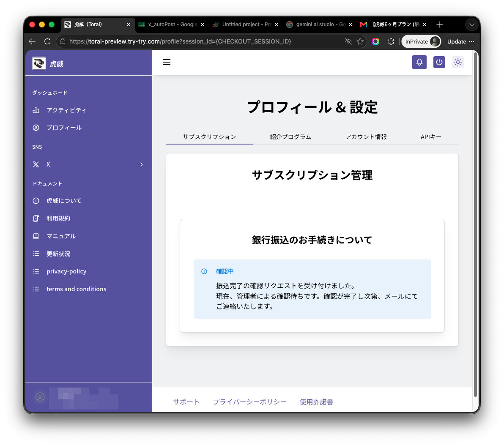Bookmark page with star icon
The height and width of the screenshot is (445, 504).
pos(360,41)
